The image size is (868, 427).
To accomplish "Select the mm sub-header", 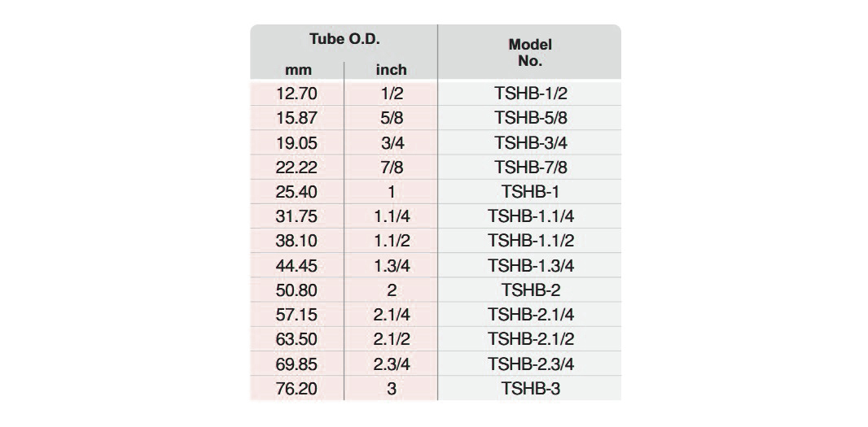I will 298,70.
